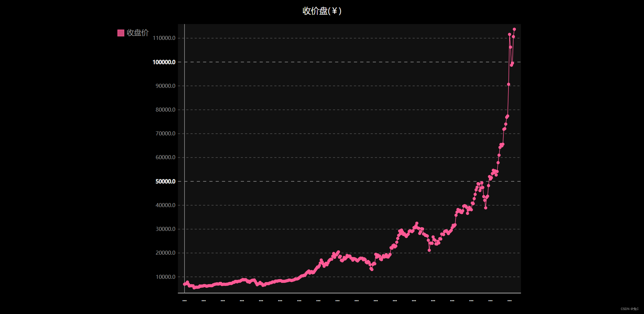Click the highest data point on the line
Viewport: 644px width, 314px height.
(x=514, y=29)
